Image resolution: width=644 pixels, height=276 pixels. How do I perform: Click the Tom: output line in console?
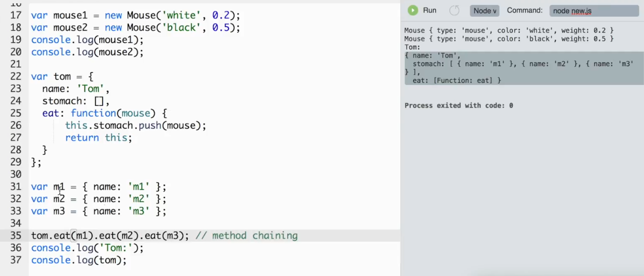pos(413,47)
